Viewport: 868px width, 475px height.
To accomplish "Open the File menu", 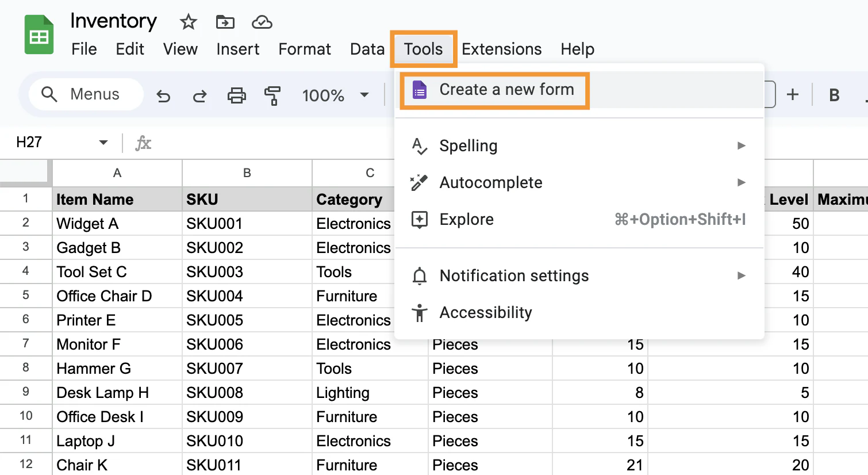I will tap(84, 49).
